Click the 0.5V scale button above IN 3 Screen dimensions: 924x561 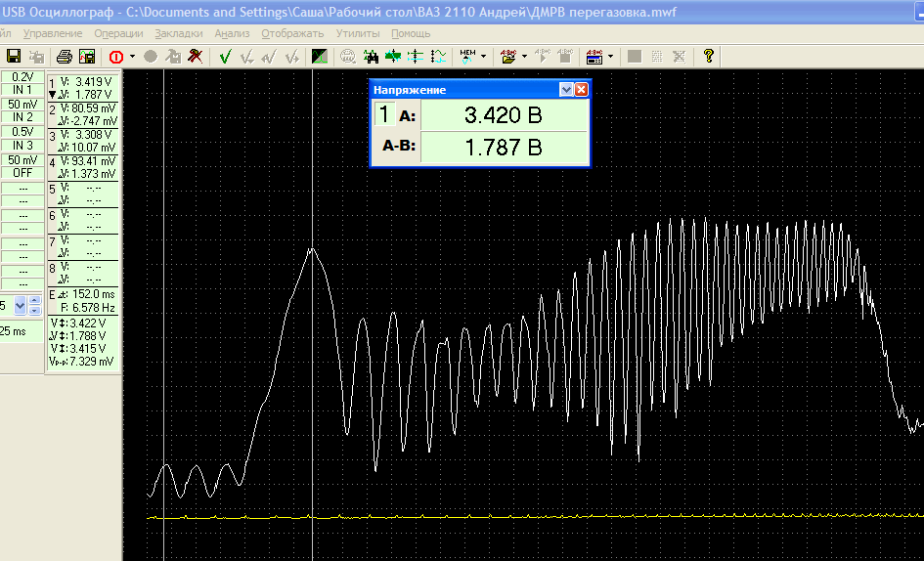pos(22,132)
